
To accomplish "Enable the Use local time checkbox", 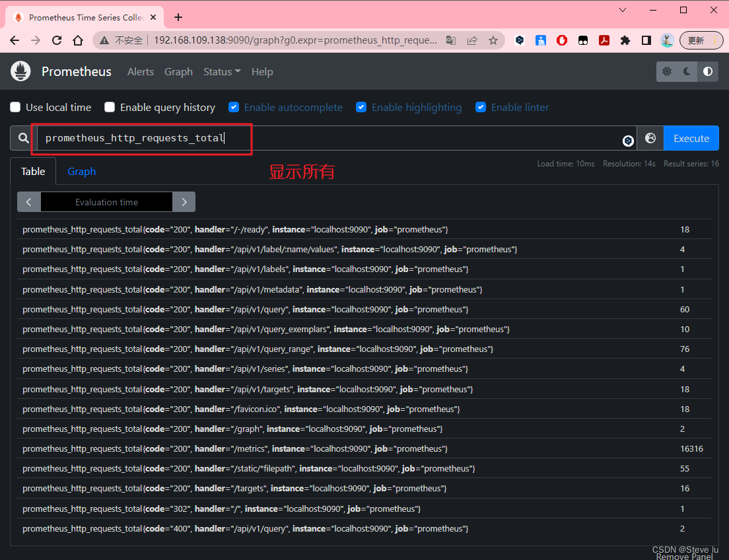I will 15,108.
